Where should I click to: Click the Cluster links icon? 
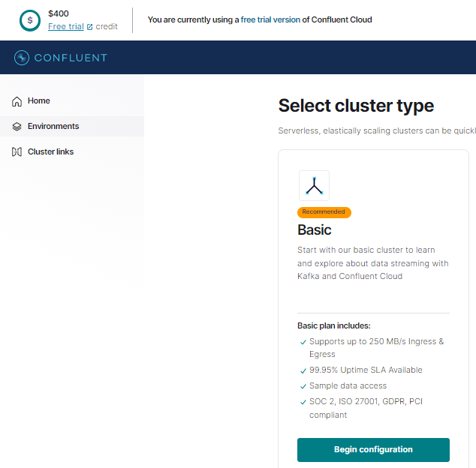point(17,152)
